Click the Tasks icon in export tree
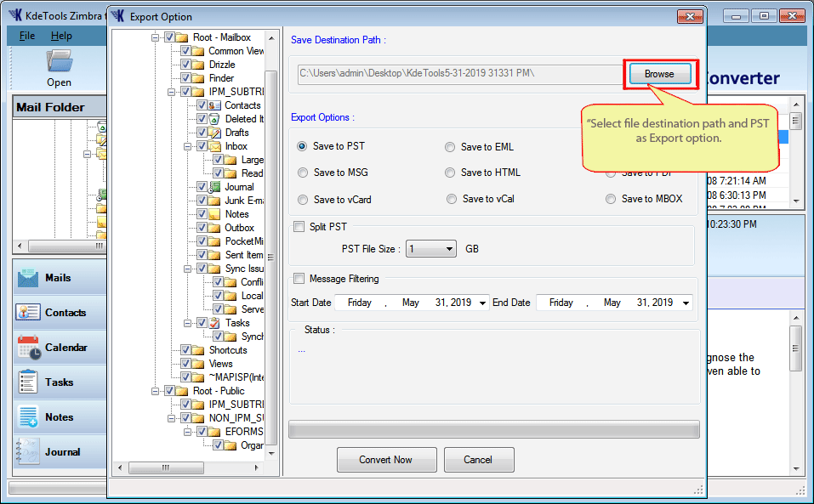Image resolution: width=814 pixels, height=504 pixels. tap(214, 322)
